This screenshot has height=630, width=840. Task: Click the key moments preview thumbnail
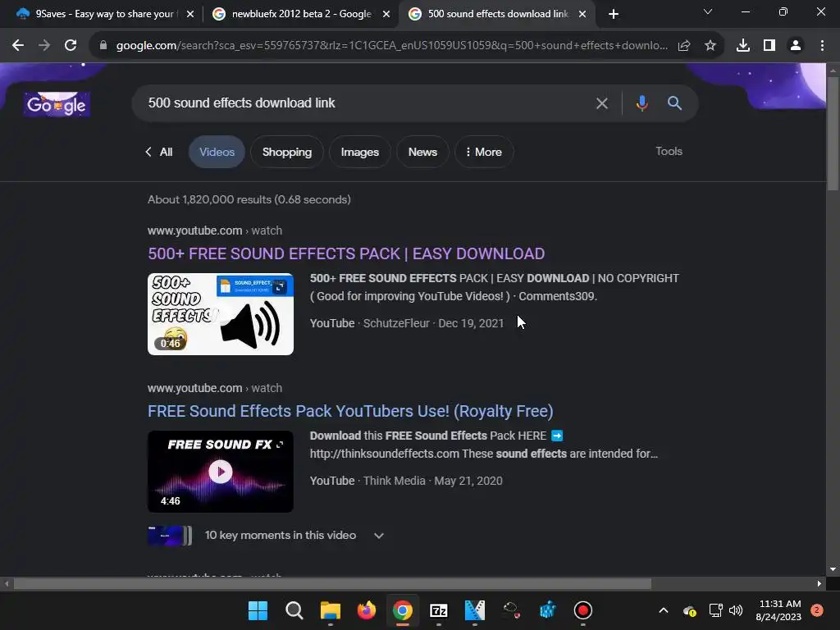click(169, 535)
